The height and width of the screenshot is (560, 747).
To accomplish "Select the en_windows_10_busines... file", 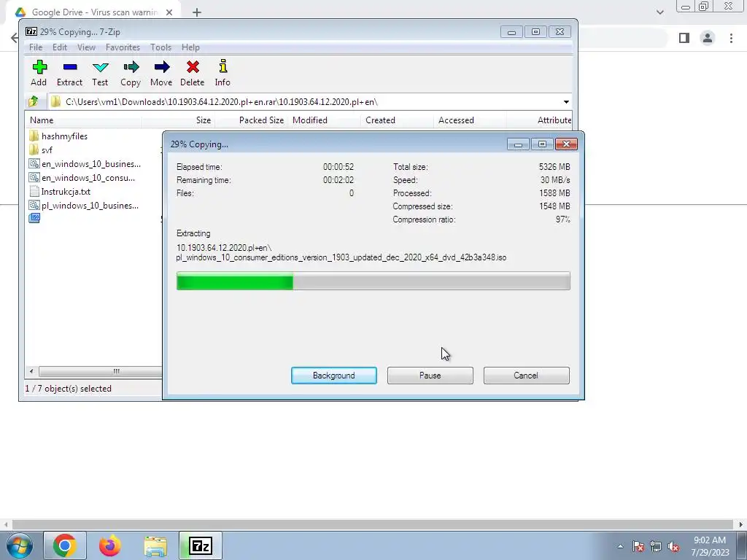I will pyautogui.click(x=85, y=164).
